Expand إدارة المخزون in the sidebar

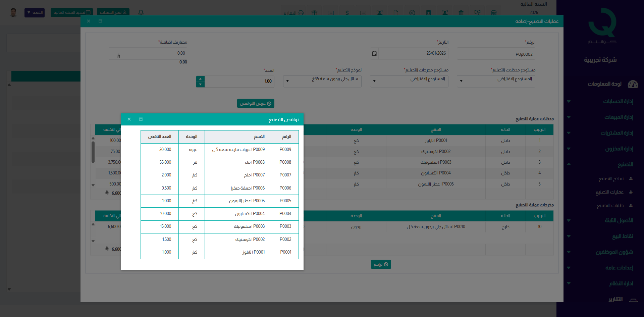click(619, 149)
